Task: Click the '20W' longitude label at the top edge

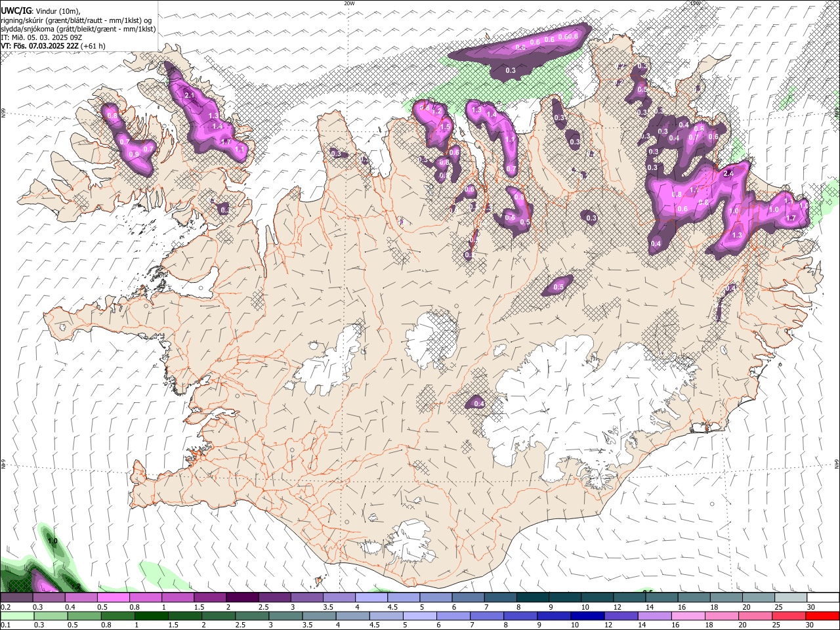Action: point(349,3)
